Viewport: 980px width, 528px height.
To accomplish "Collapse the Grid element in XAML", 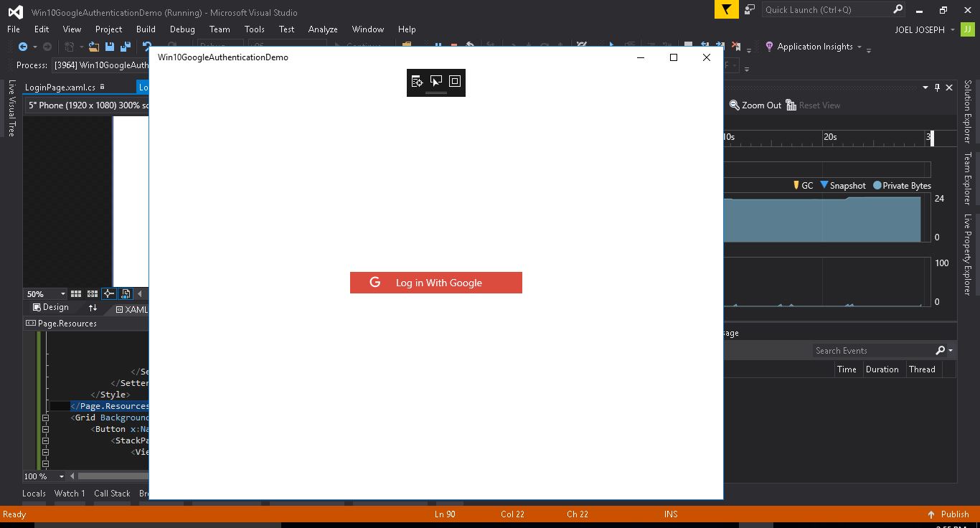I will (45, 418).
